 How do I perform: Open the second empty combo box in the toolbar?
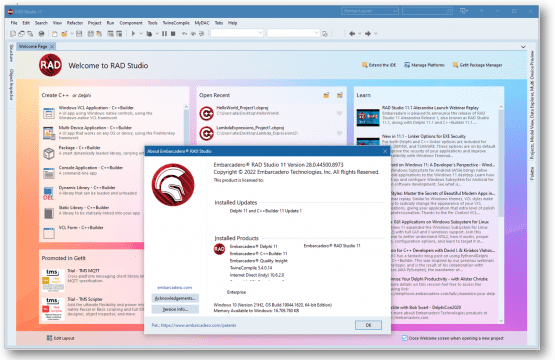[293, 33]
